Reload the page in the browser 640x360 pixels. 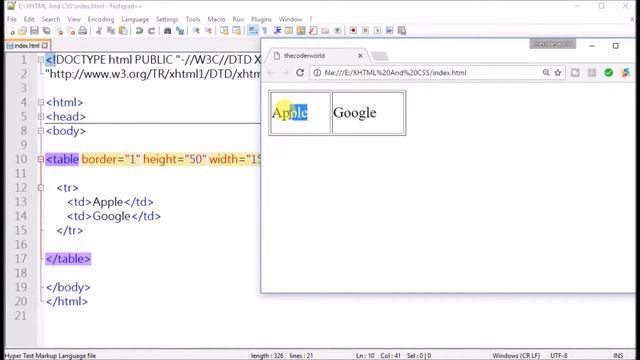tap(300, 73)
